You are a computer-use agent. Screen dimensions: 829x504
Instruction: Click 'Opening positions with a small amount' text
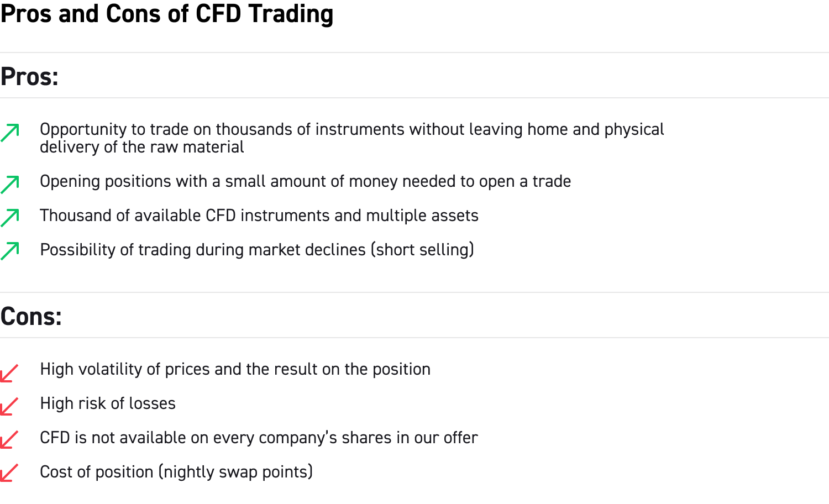point(305,181)
